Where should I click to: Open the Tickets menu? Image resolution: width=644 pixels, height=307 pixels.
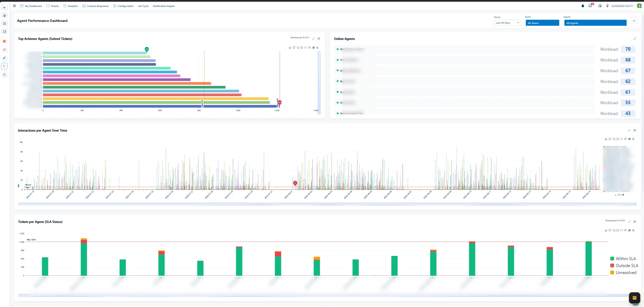pyautogui.click(x=52, y=6)
